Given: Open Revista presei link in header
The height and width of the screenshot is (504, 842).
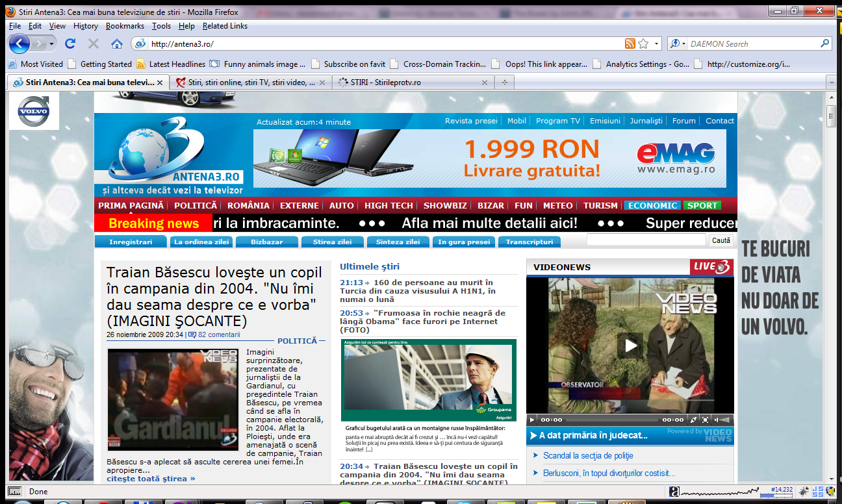Looking at the screenshot, I should pyautogui.click(x=471, y=121).
